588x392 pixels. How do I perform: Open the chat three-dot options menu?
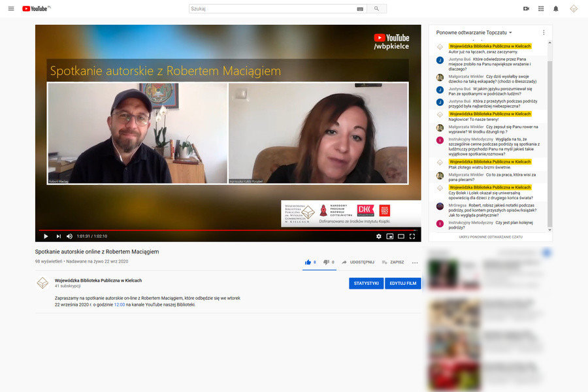click(x=544, y=32)
